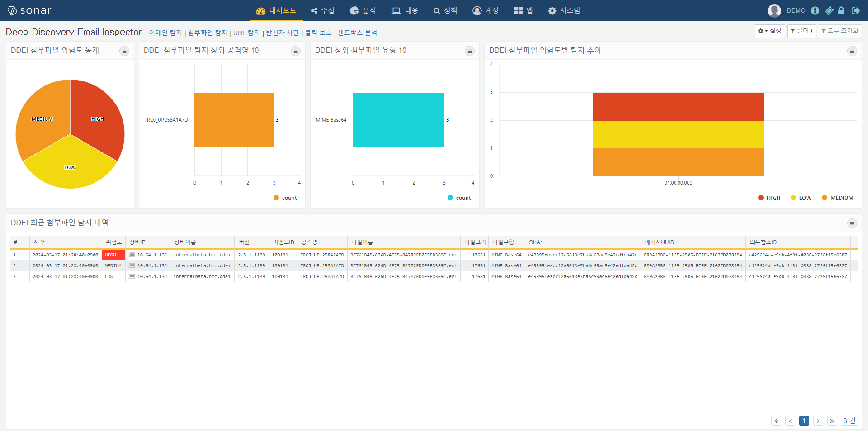Click the LOW severity cell in row 3
The width and height of the screenshot is (868, 431).
tap(113, 276)
